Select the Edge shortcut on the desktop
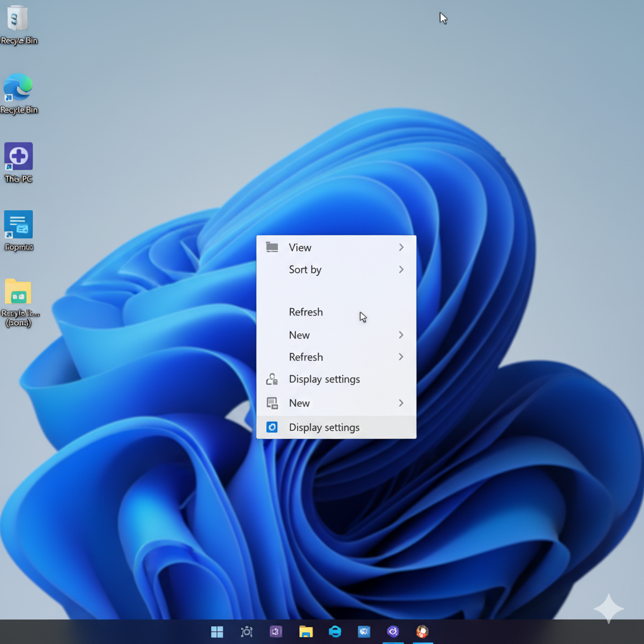 tap(18, 89)
